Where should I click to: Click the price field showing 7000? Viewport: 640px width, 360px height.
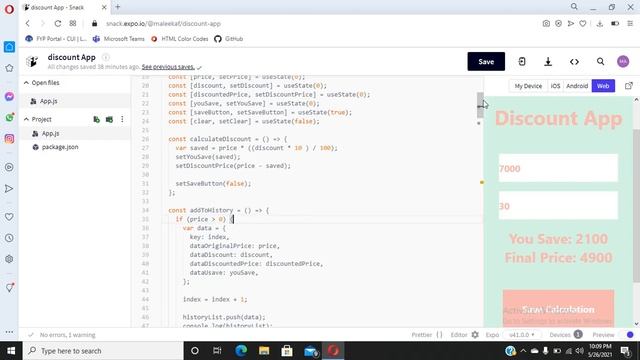[558, 168]
